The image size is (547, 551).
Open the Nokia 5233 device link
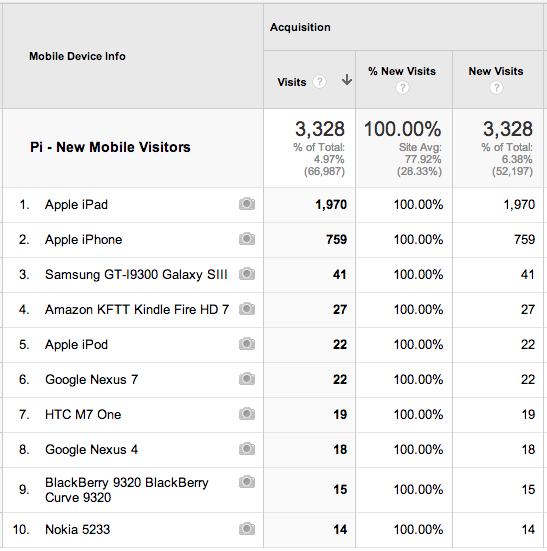77,529
